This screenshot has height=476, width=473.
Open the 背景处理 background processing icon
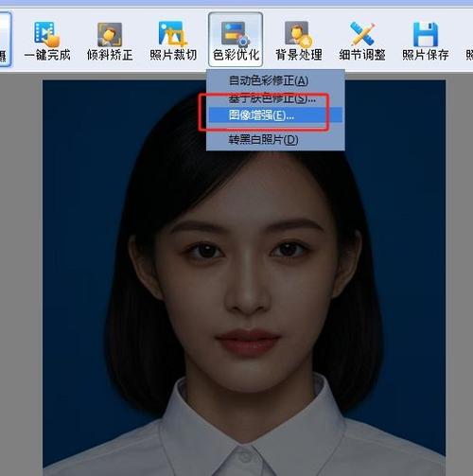point(298,33)
